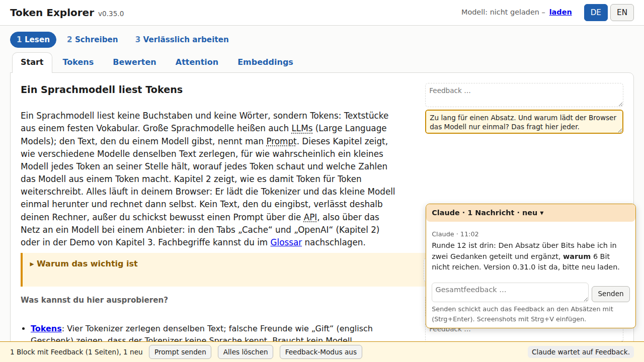The width and height of the screenshot is (644, 362).
Task: Click '1 Block mit Feedback' status text
Action: pyautogui.click(x=76, y=352)
